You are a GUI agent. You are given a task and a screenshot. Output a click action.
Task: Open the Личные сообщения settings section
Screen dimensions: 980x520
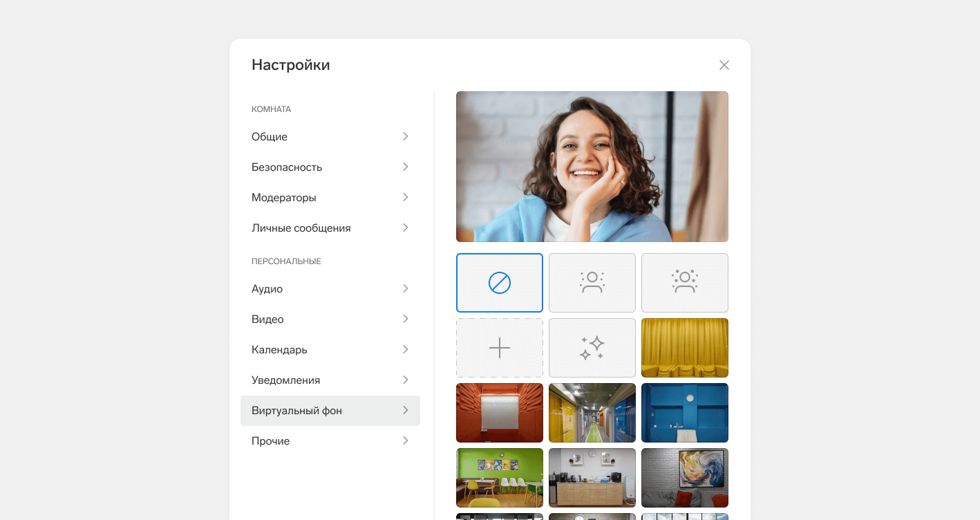coord(330,228)
